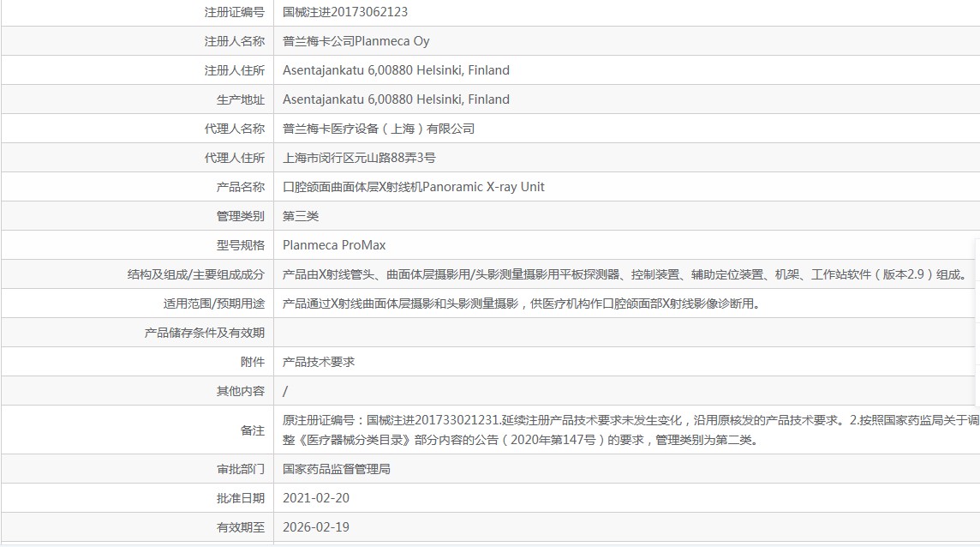This screenshot has width=980, height=547.
Task: Click product name Panoramic X-ray Unit text
Action: click(483, 187)
